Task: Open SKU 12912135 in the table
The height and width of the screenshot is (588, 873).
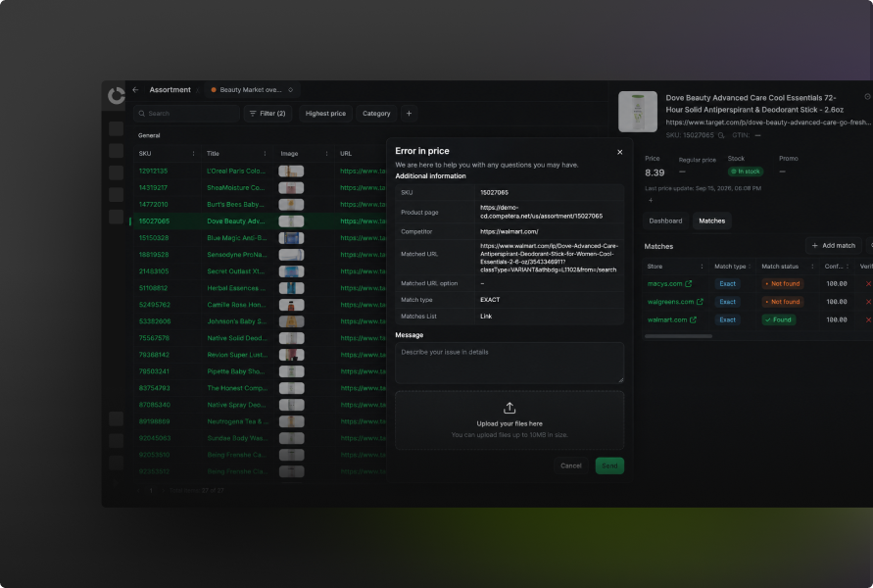Action: pos(153,171)
